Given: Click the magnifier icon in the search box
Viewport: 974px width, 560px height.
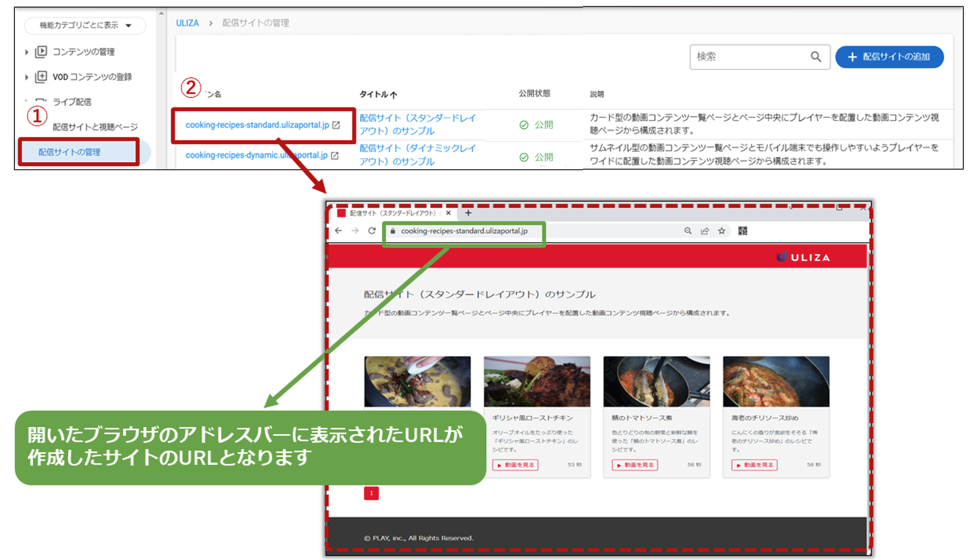Looking at the screenshot, I should click(x=817, y=57).
